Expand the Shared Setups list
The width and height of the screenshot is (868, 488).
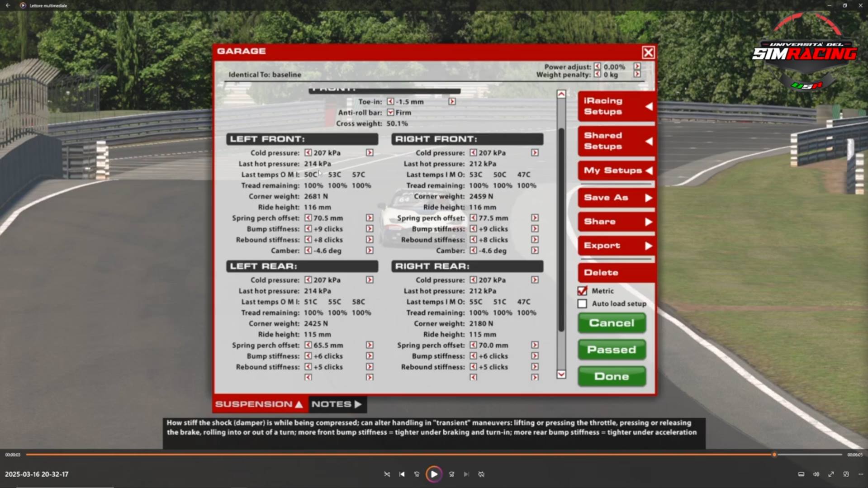[616, 141]
